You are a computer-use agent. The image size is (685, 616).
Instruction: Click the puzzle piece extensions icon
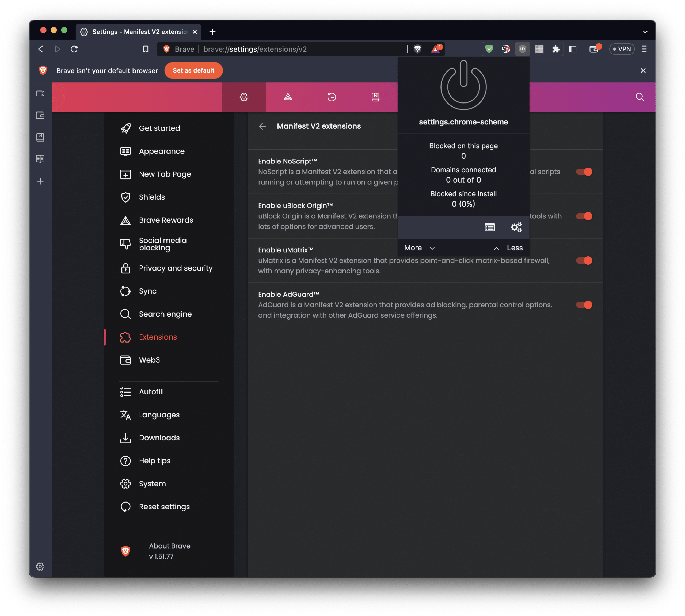pos(556,49)
